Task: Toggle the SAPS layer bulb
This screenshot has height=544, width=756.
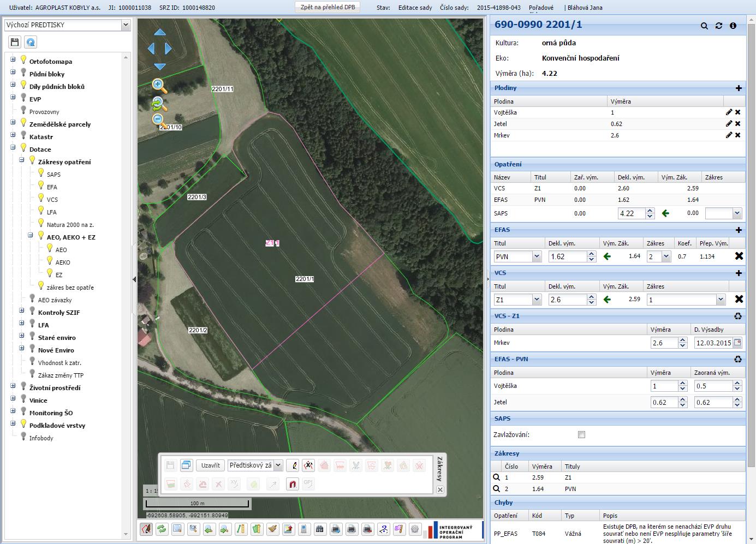Action: 41,173
